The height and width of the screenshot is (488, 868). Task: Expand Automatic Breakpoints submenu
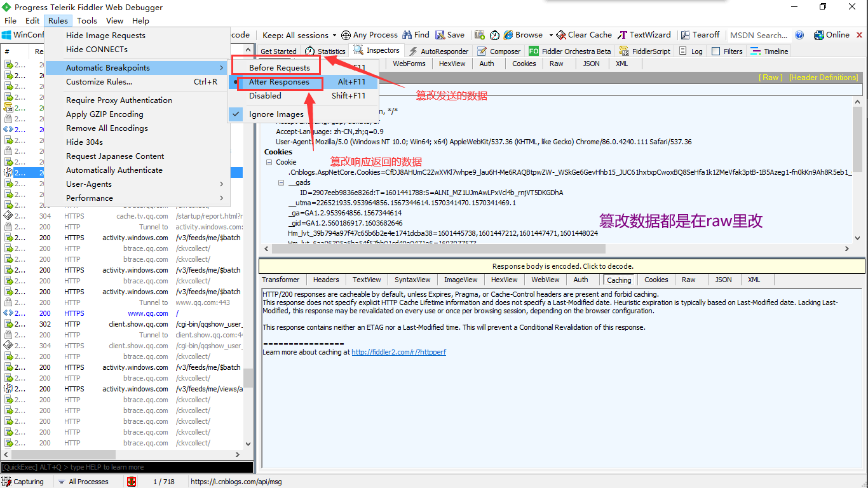click(136, 68)
